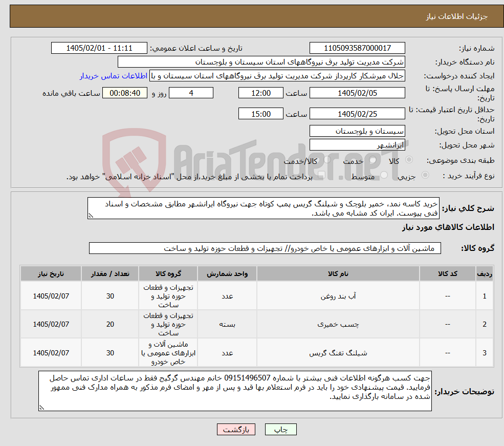Click the treasury payment note text

[x=189, y=177]
